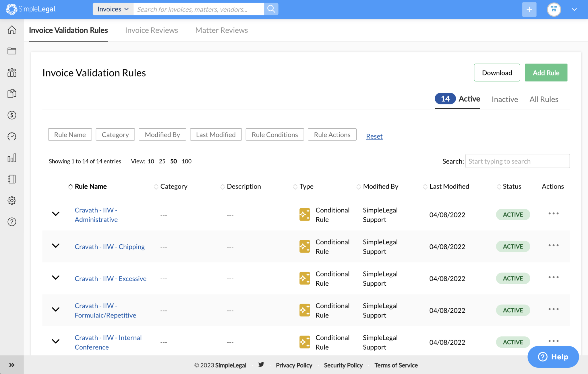
Task: Select the Timekeepers gauge icon in sidebar
Action: point(11,137)
